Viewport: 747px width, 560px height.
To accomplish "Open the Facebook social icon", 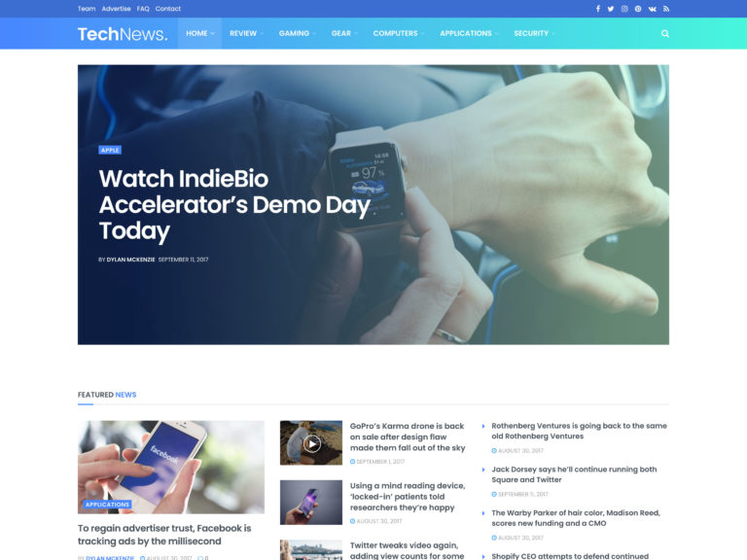I will click(598, 9).
